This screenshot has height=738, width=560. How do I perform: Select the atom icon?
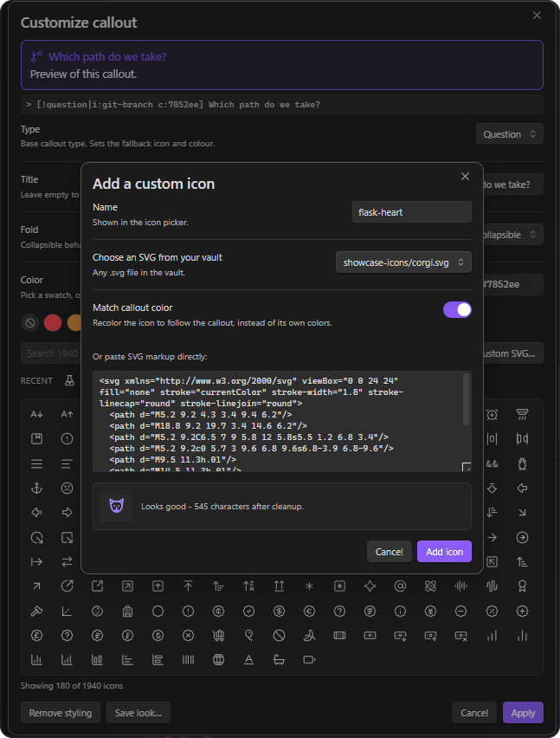[430, 586]
